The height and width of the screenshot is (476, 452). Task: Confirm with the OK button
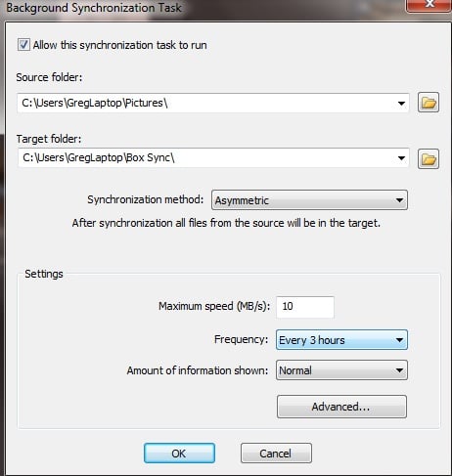(179, 454)
